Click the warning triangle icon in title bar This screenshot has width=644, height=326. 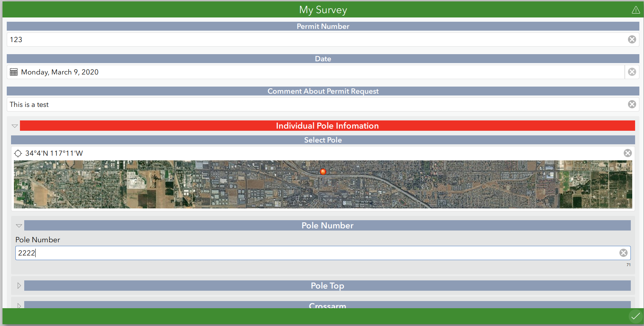[x=636, y=10]
